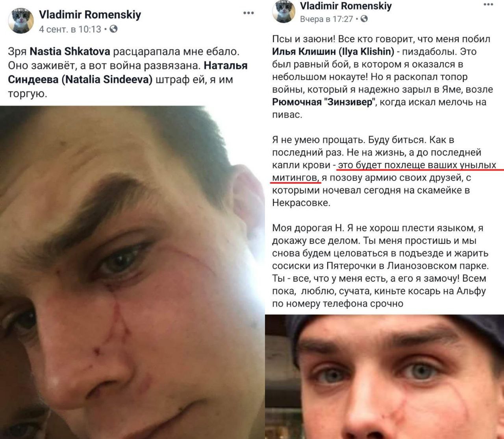
Task: Open the cat avatar on the right post
Action: click(x=283, y=11)
